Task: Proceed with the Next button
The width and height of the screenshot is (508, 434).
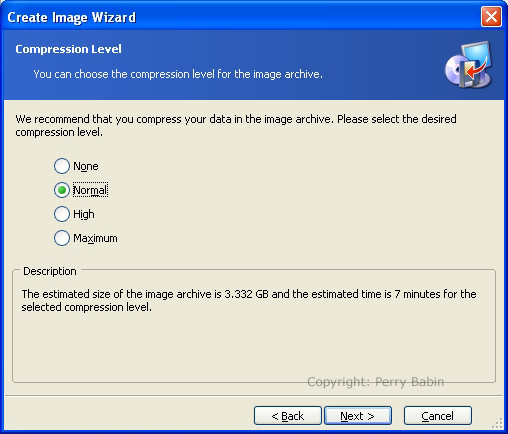Action: pos(358,416)
